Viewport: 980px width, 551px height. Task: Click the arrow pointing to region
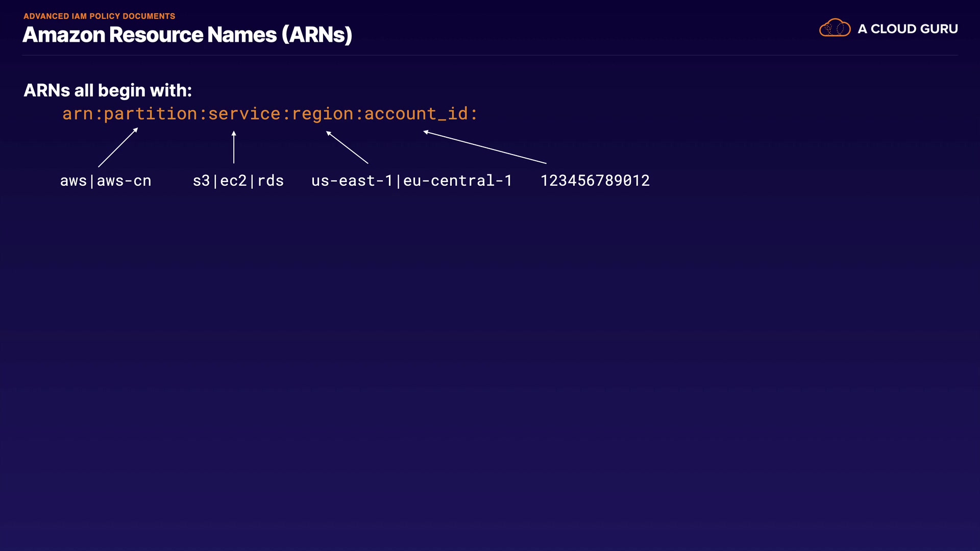347,147
